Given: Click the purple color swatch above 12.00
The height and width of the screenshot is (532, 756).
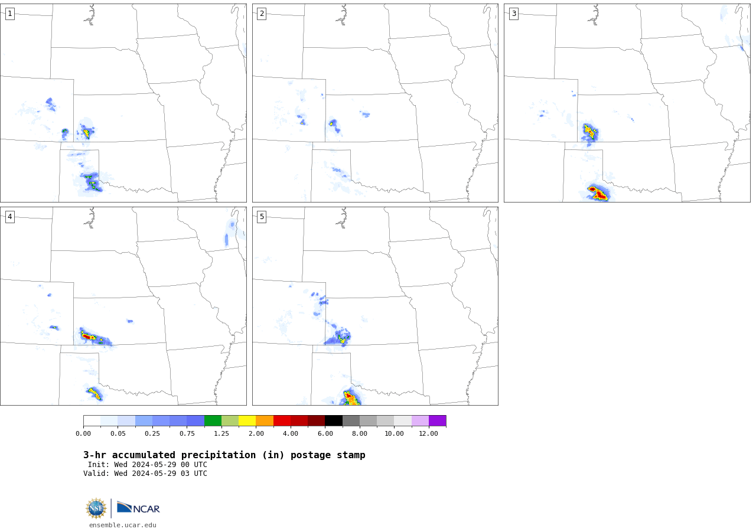Looking at the screenshot, I should point(438,421).
